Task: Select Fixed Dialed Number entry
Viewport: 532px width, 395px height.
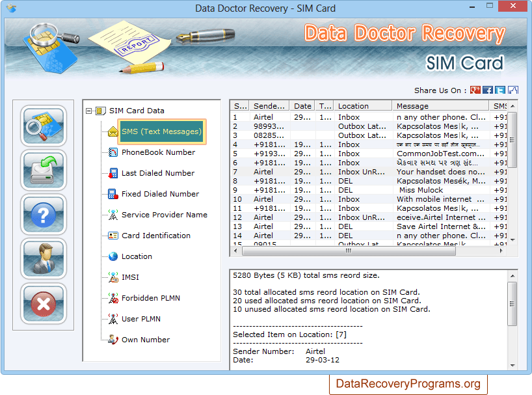Action: pyautogui.click(x=160, y=194)
